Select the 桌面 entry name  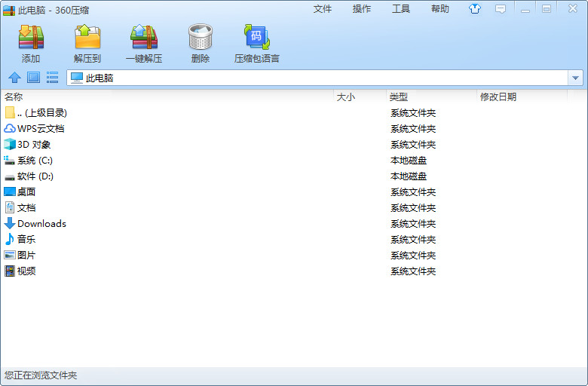[x=26, y=191]
